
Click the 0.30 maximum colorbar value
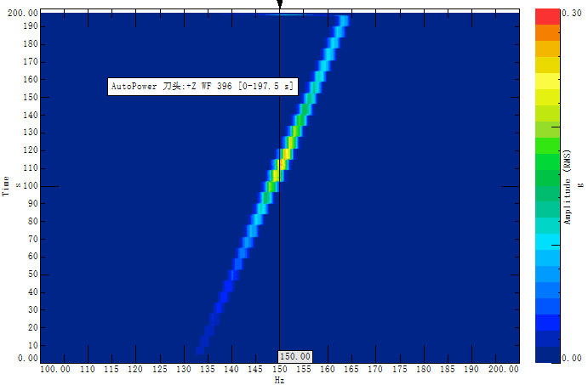click(x=572, y=13)
